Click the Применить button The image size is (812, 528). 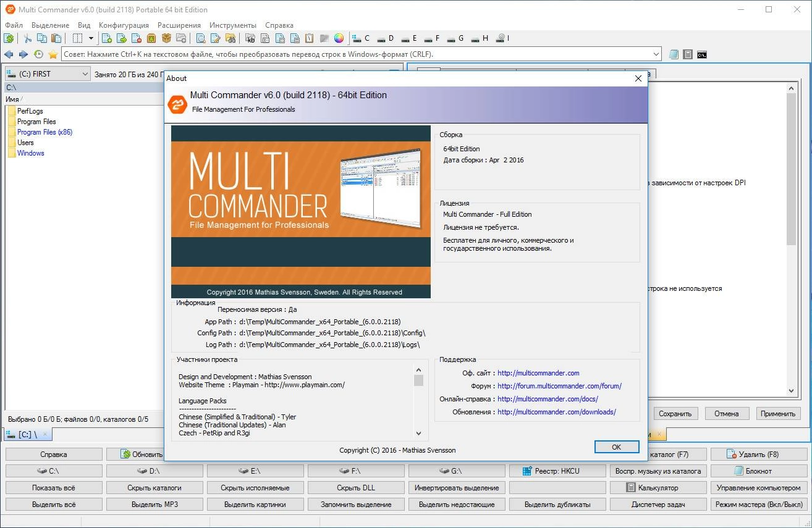[778, 414]
